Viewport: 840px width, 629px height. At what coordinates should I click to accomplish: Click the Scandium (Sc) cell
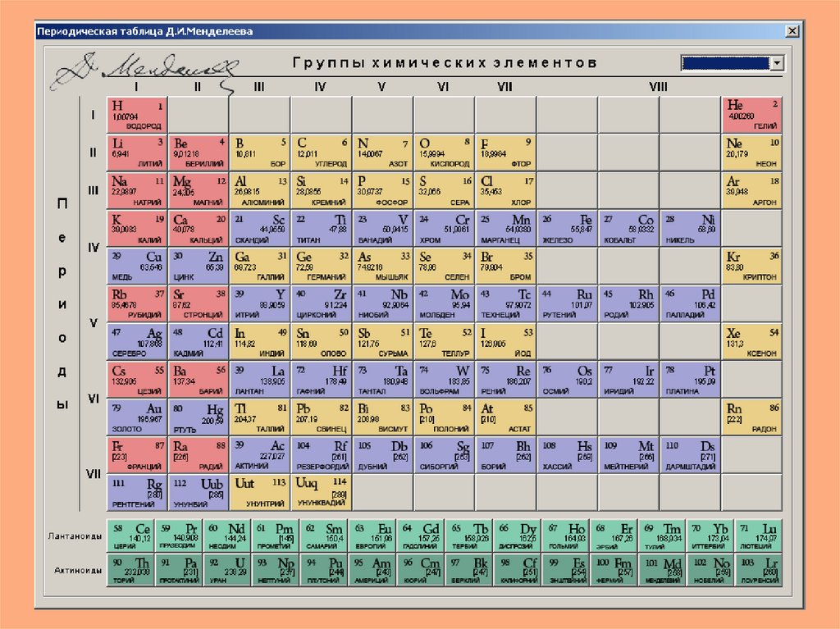(x=260, y=229)
